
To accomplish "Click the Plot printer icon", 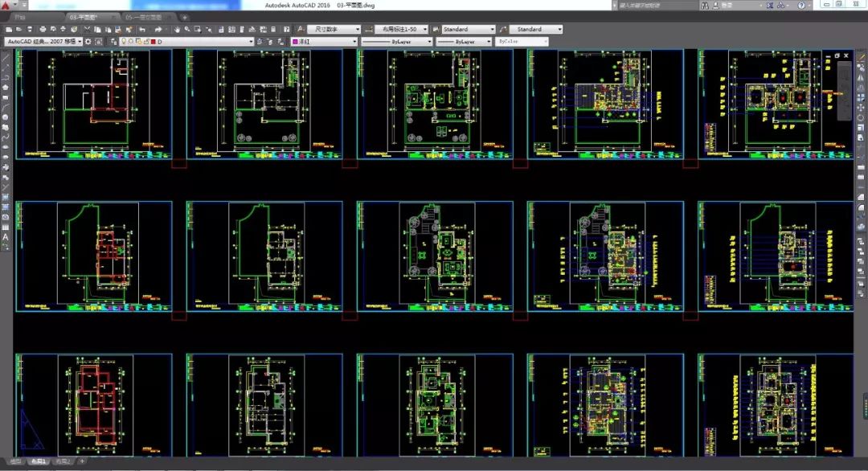I will pos(42,30).
